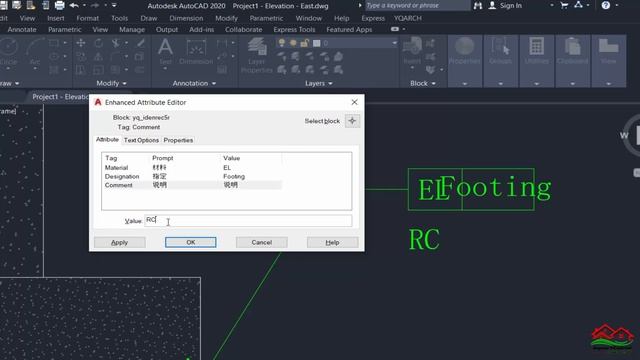
Task: Toggle the layer lightbulb on/off icon
Action: (282, 43)
